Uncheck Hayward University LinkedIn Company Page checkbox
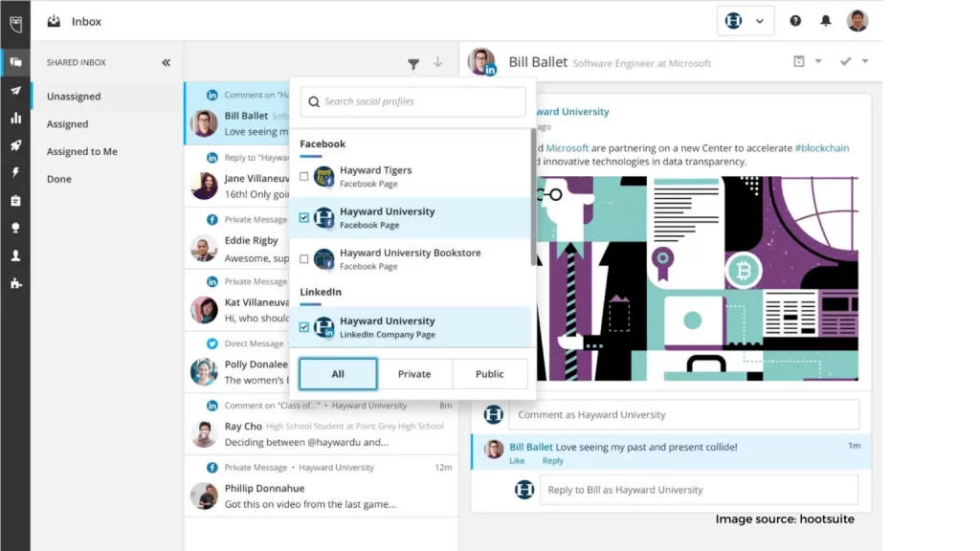Image resolution: width=980 pixels, height=551 pixels. click(x=303, y=327)
